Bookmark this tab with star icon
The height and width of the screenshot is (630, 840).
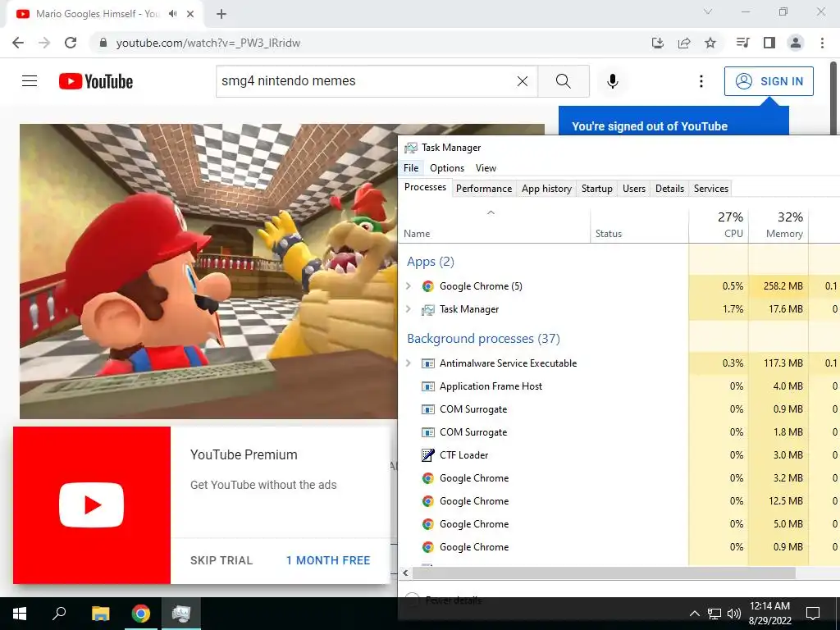pyautogui.click(x=710, y=43)
